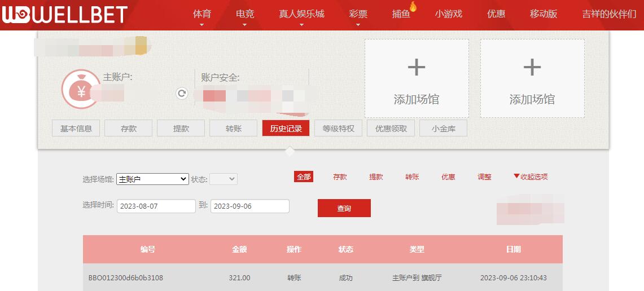
Task: Click the 成功 status cell
Action: (x=345, y=278)
